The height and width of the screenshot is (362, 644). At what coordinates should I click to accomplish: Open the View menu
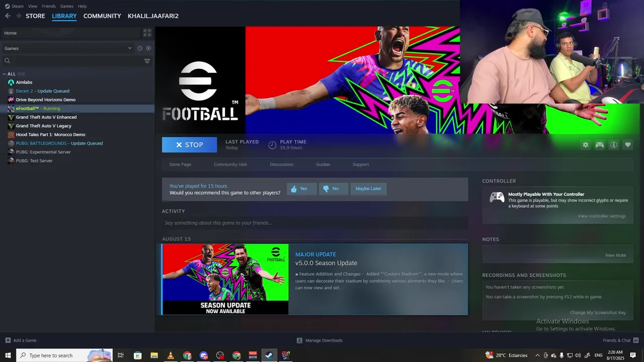[33, 6]
